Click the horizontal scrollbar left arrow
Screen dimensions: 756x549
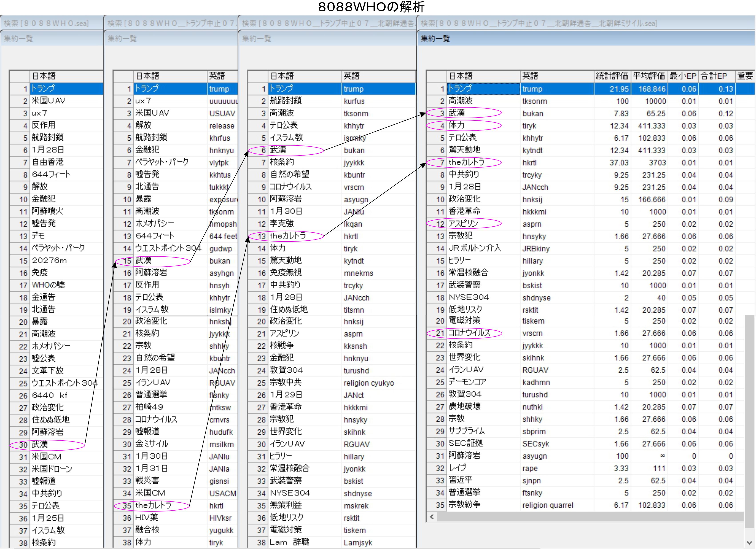point(432,517)
